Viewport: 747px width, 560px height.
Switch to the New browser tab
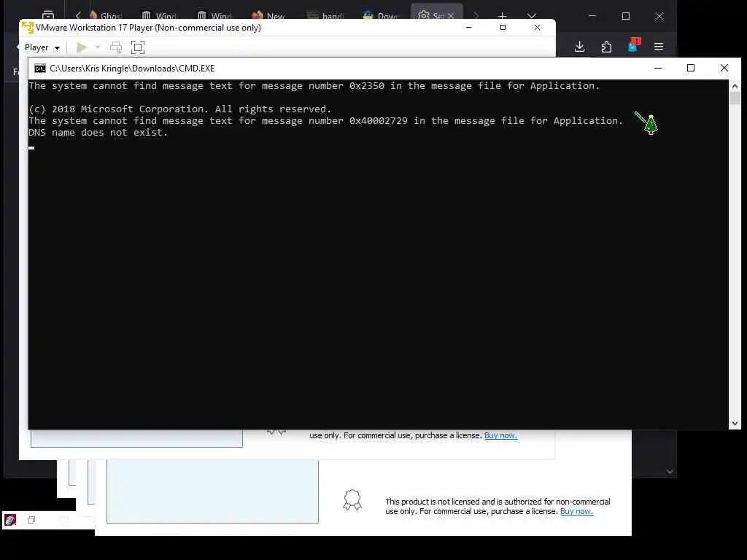(x=268, y=16)
